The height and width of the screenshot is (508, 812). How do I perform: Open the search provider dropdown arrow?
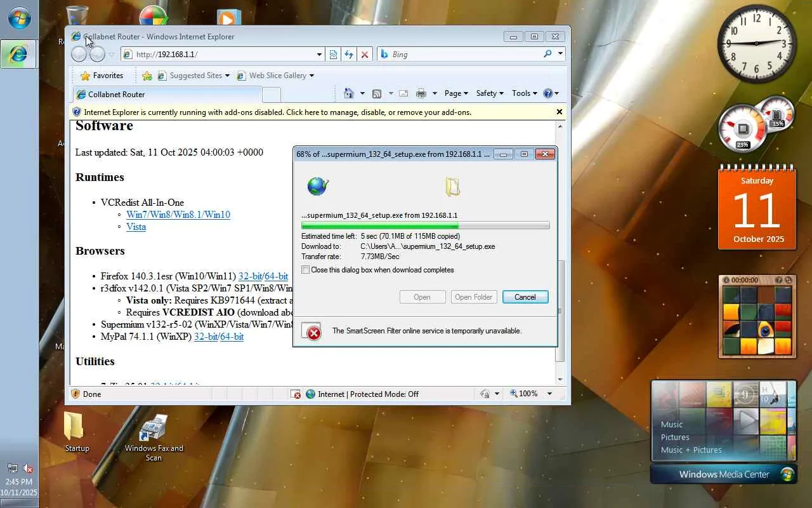coord(560,54)
